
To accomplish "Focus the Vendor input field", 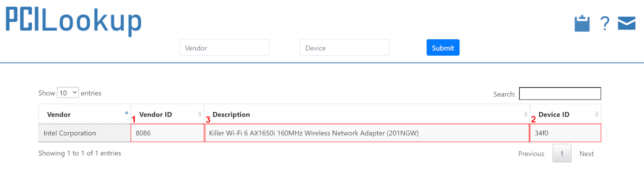I will pyautogui.click(x=224, y=48).
